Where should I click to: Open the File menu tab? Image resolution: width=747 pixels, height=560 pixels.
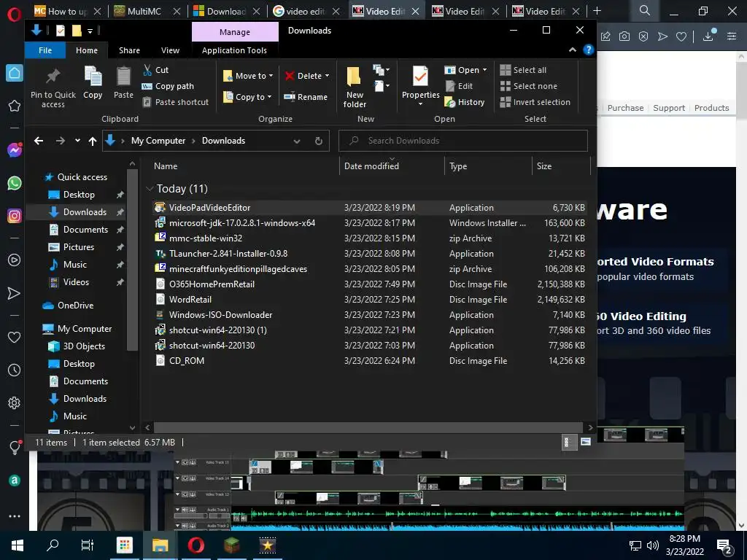(x=45, y=50)
